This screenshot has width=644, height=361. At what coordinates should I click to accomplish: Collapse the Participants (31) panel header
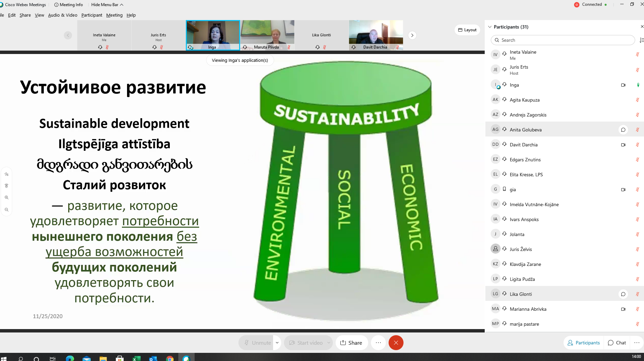coord(490,27)
